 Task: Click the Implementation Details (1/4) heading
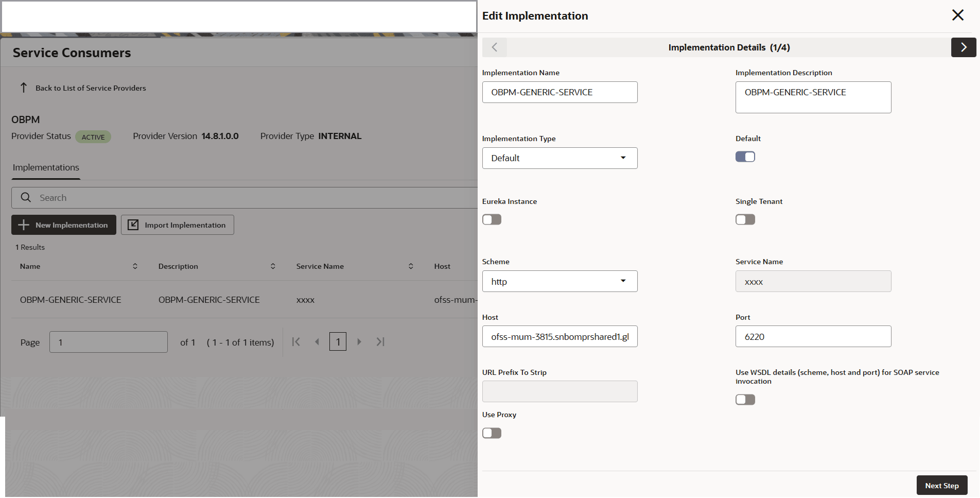pyautogui.click(x=729, y=47)
